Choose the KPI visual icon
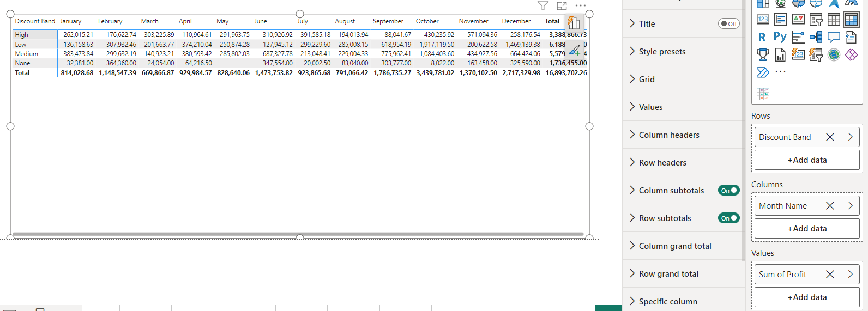The image size is (868, 311). coord(798,20)
